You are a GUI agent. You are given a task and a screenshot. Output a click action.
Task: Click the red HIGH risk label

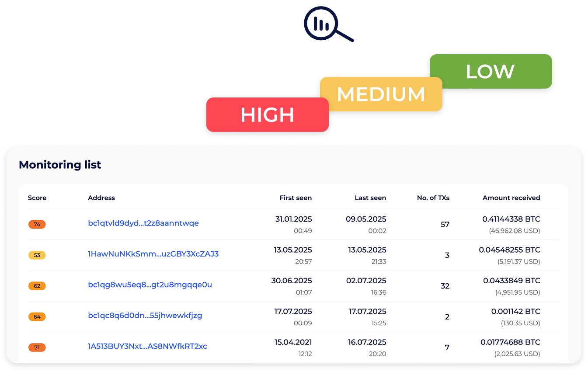pyautogui.click(x=267, y=115)
